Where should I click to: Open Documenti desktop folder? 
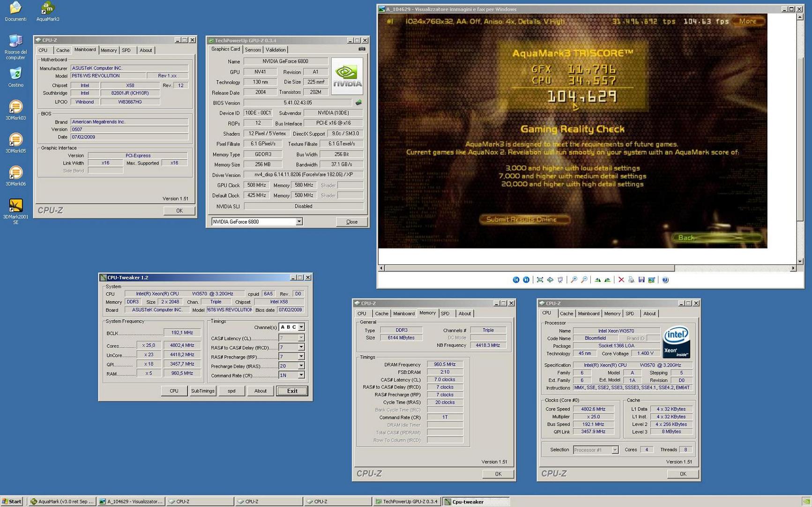(x=15, y=11)
